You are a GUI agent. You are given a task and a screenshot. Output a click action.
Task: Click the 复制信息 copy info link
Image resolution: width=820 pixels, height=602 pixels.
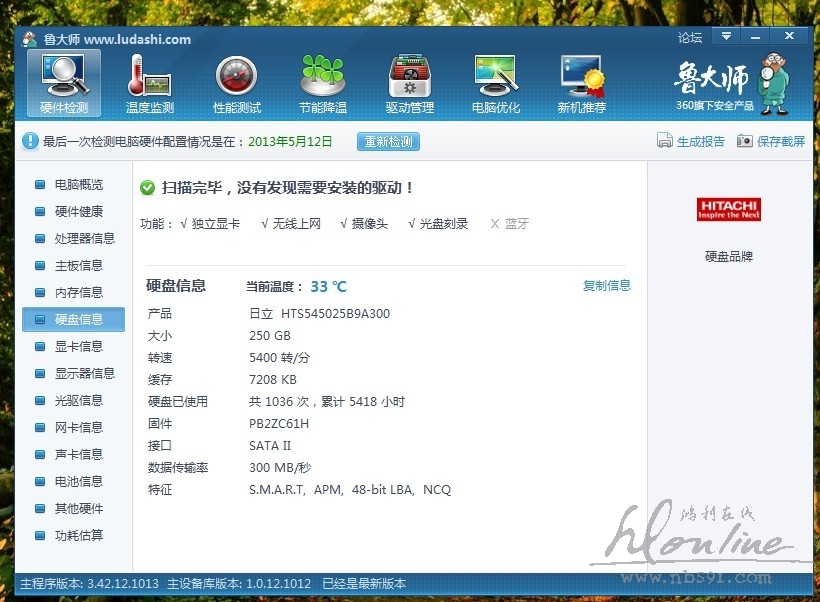pyautogui.click(x=607, y=286)
